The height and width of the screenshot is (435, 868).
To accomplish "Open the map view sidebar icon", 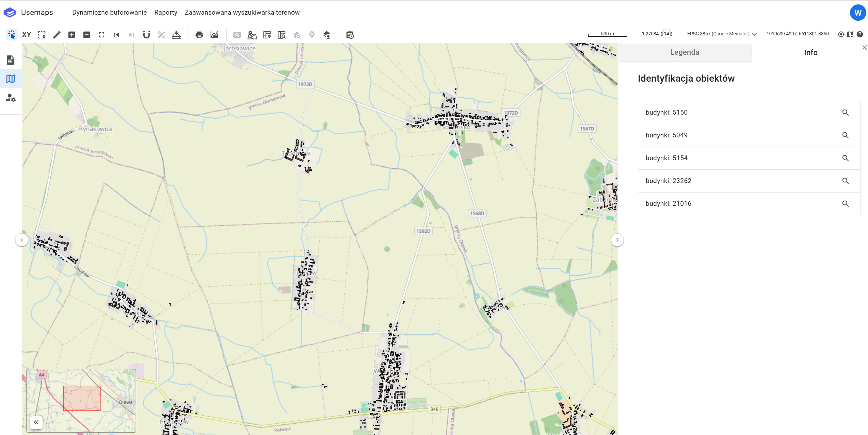I will point(11,79).
